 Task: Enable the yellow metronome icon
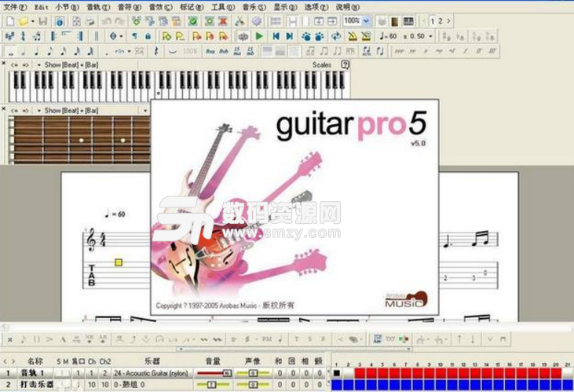point(352,36)
